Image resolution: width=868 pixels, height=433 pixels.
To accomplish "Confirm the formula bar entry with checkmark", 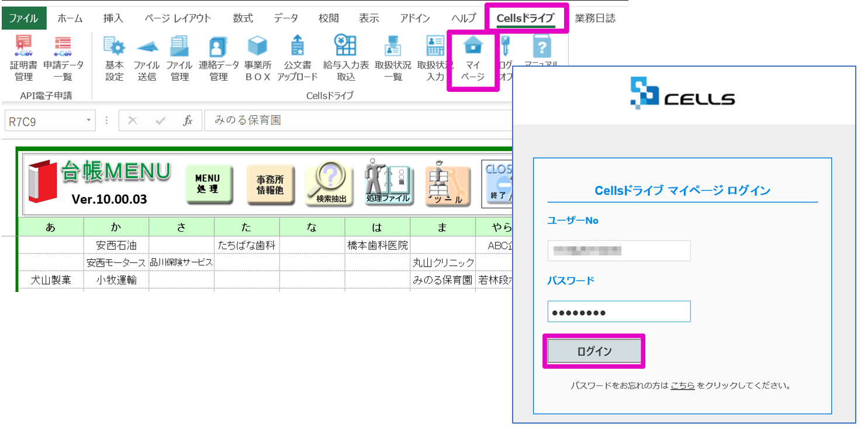I will [161, 121].
